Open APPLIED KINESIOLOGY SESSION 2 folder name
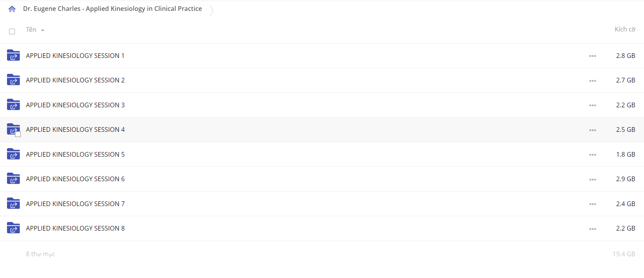The image size is (644, 278). [x=75, y=80]
